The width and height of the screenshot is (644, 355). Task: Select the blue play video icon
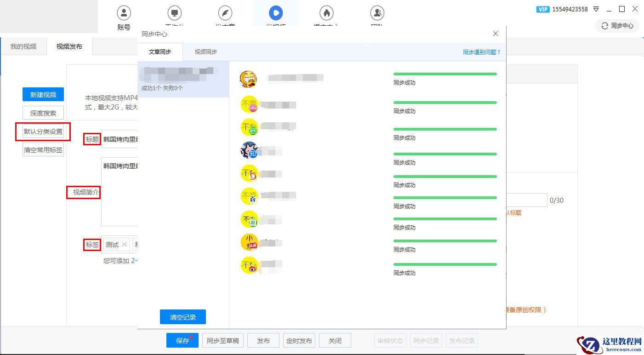(276, 12)
